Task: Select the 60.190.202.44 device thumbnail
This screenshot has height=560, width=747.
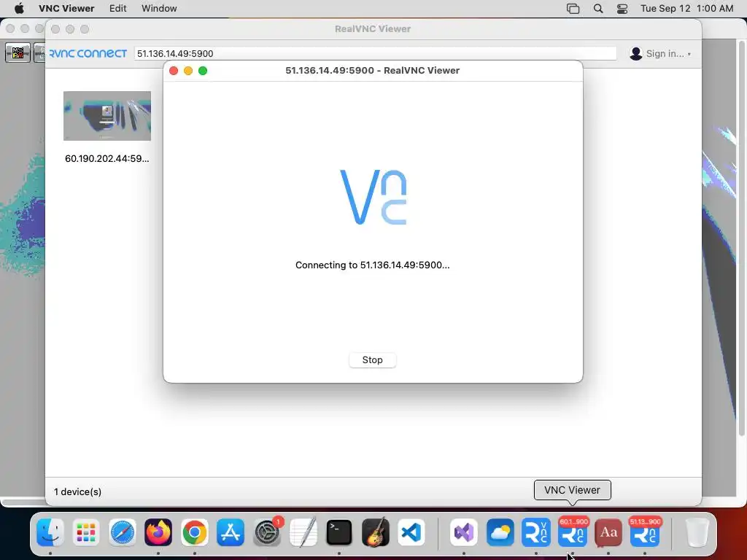Action: [x=107, y=116]
